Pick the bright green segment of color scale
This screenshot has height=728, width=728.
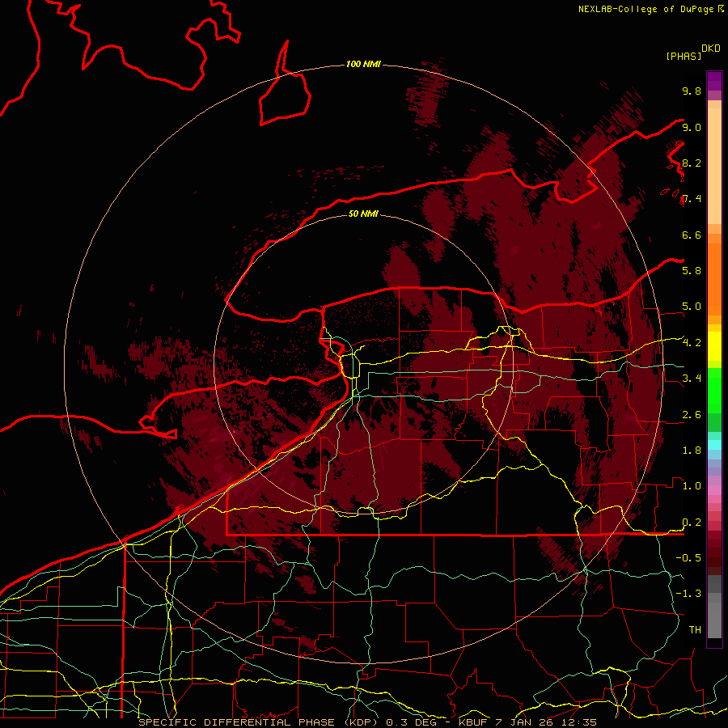click(x=714, y=390)
